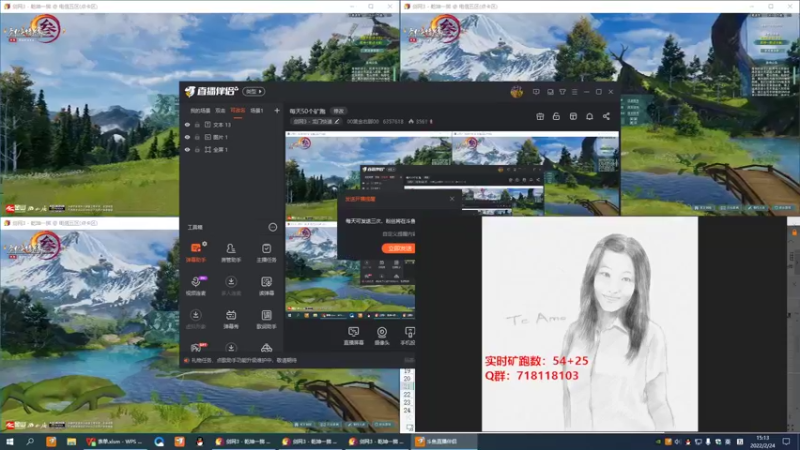Image resolution: width=800 pixels, height=450 pixels.
Task: Add the 摄像头 camera source
Action: click(382, 336)
